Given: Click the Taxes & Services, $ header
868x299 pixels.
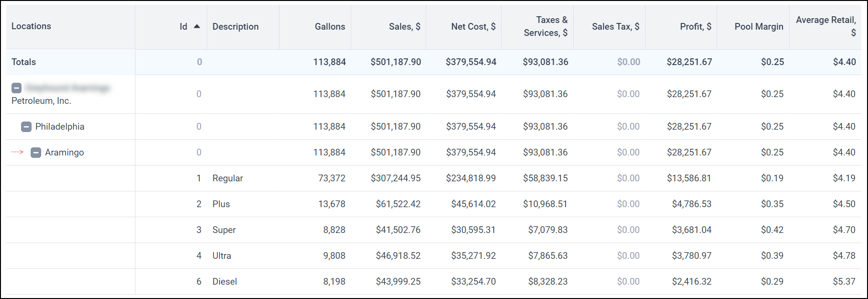Looking at the screenshot, I should (x=545, y=26).
